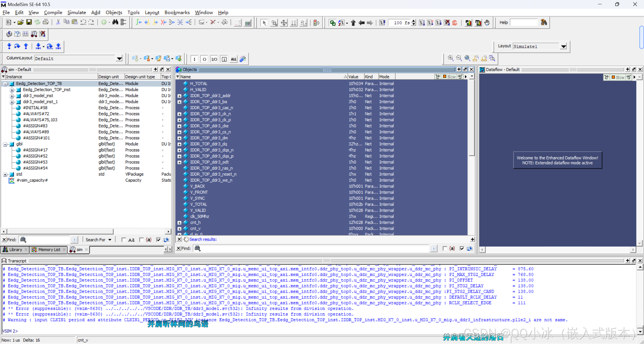Click the Run simulation icon
Image resolution: width=644 pixels, height=344 pixels.
coord(422,22)
